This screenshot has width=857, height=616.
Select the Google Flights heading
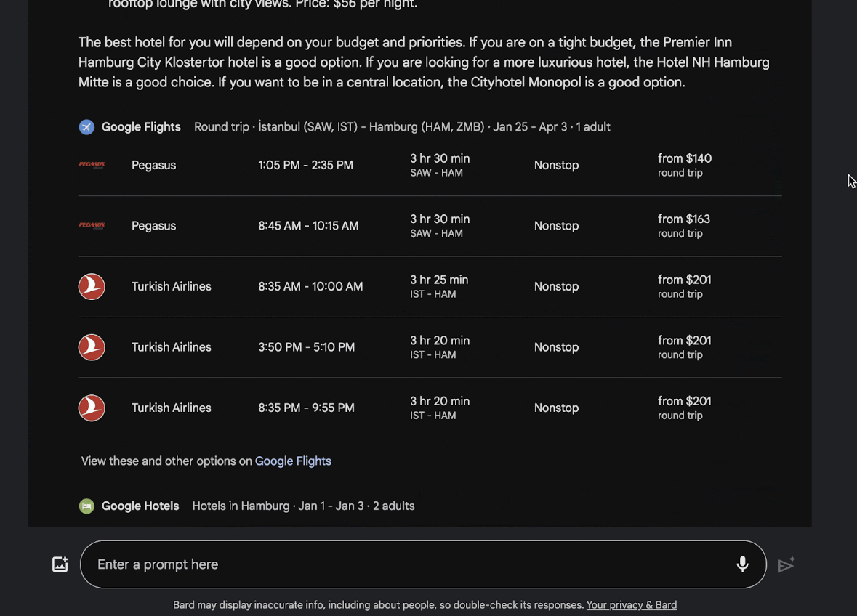pos(141,126)
